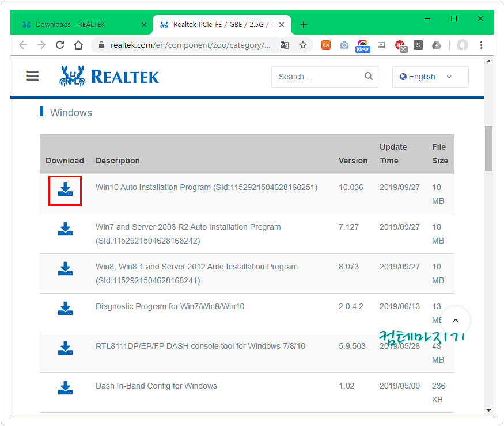Click the Win7 and Server 2008 R2 description
Screen dimensions: 504x426
pos(188,234)
